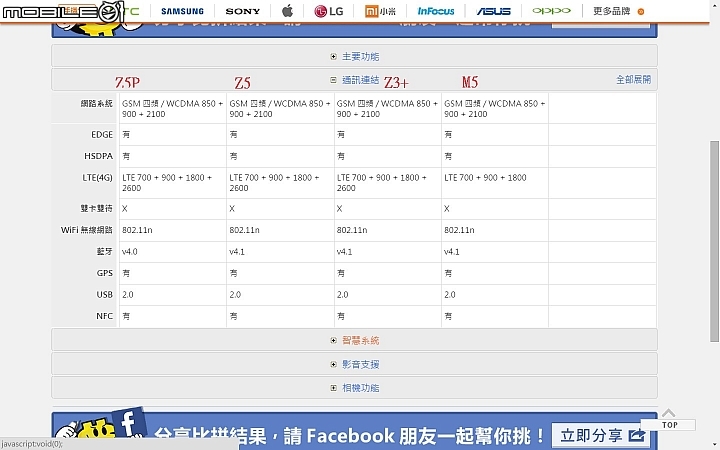Select the USB row label
Screen dimensions: 720x450
point(105,295)
